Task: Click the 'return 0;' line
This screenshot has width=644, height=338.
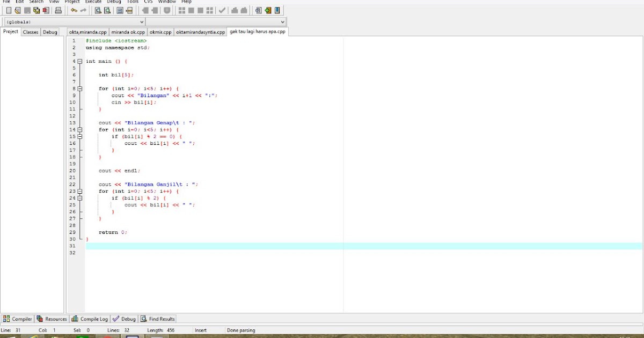Action: pyautogui.click(x=113, y=232)
